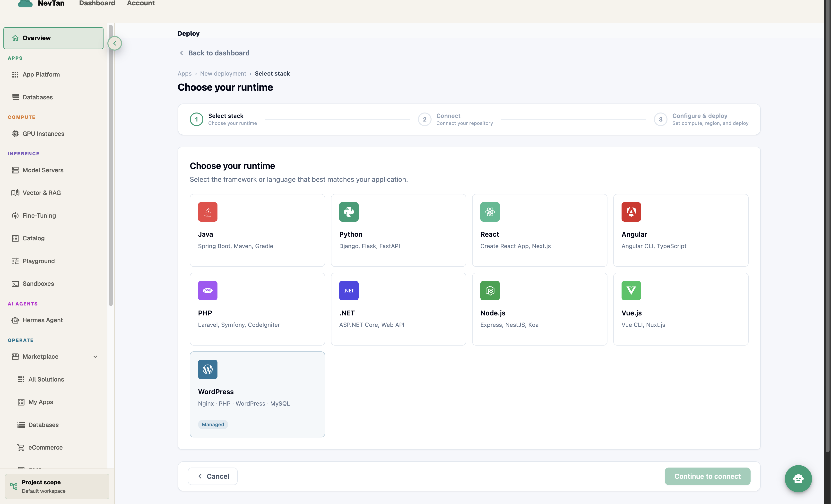Image resolution: width=831 pixels, height=504 pixels.
Task: Select the Vue.js runtime icon
Action: pyautogui.click(x=631, y=290)
